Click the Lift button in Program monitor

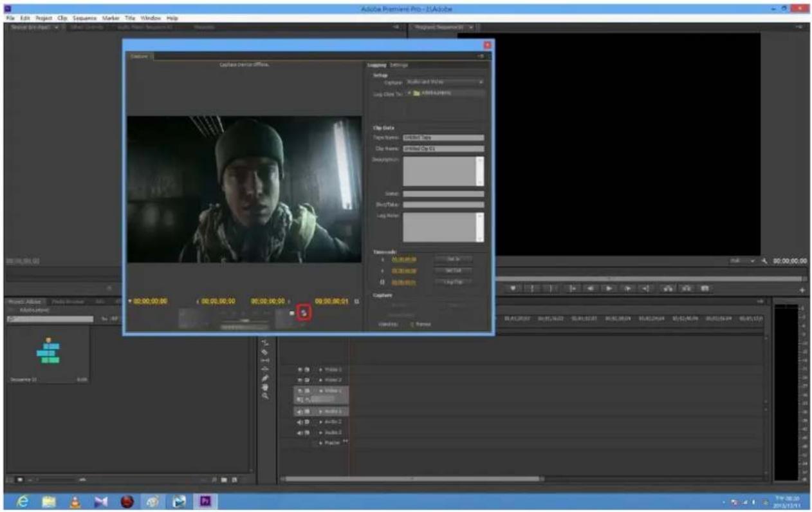pos(669,289)
